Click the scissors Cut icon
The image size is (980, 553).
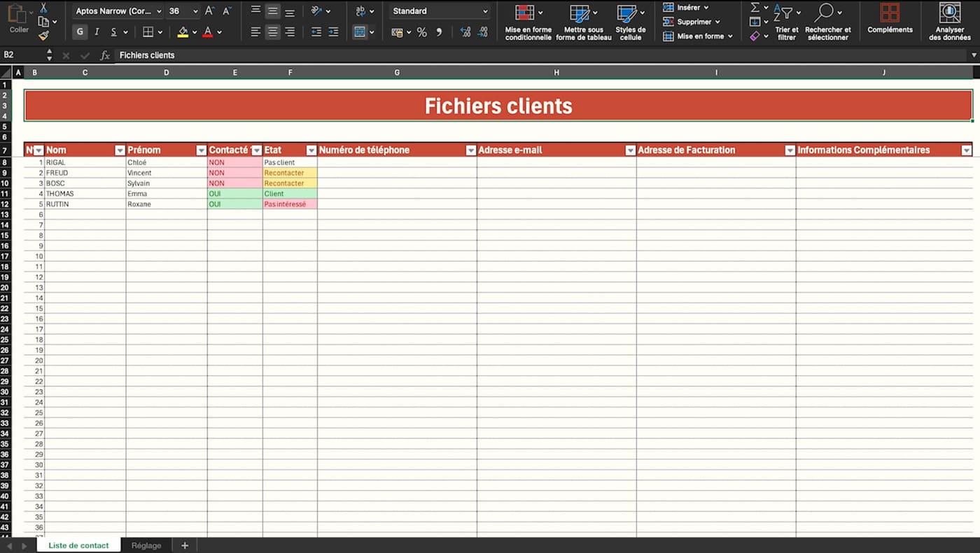43,8
